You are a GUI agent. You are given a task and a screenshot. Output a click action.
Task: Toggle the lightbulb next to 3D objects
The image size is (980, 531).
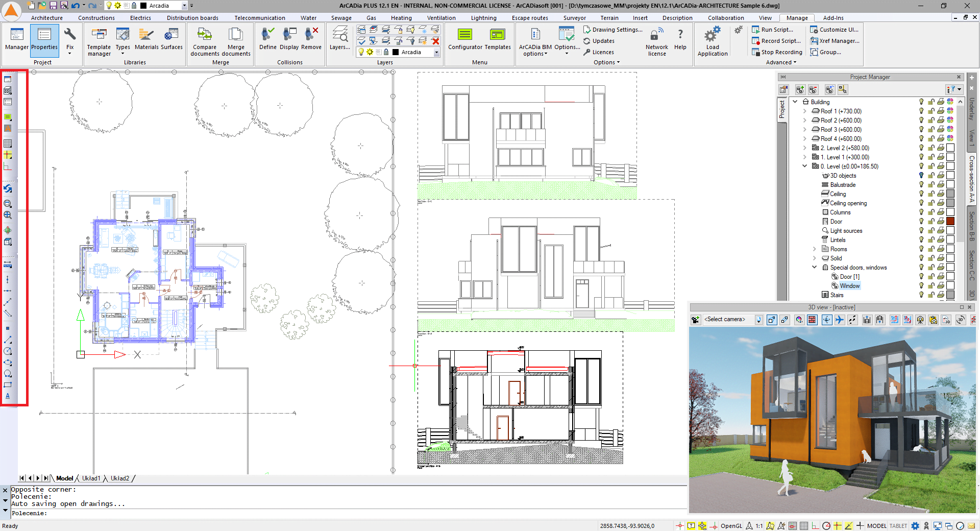coord(921,175)
